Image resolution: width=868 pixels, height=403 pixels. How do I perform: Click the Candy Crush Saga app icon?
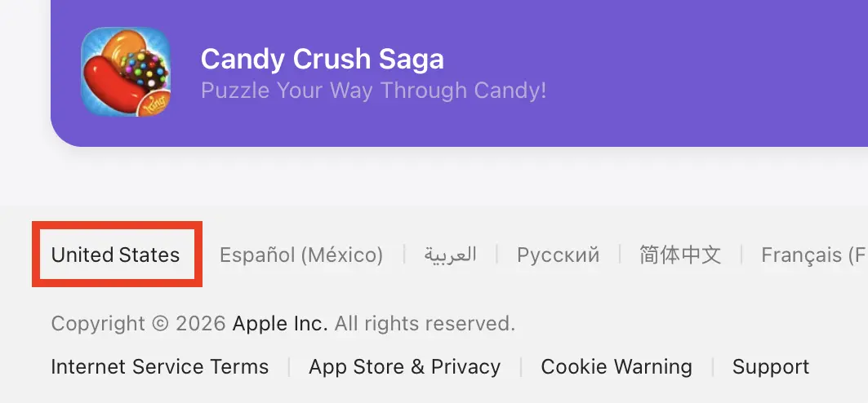(x=126, y=72)
